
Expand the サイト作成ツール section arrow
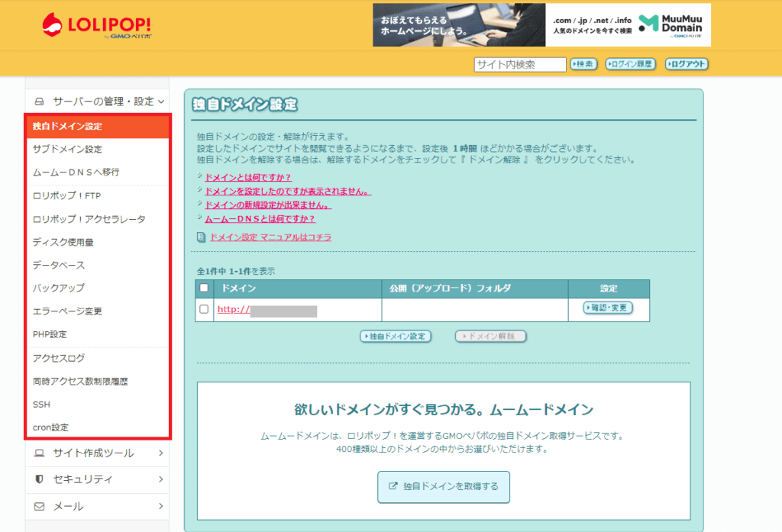[x=160, y=453]
